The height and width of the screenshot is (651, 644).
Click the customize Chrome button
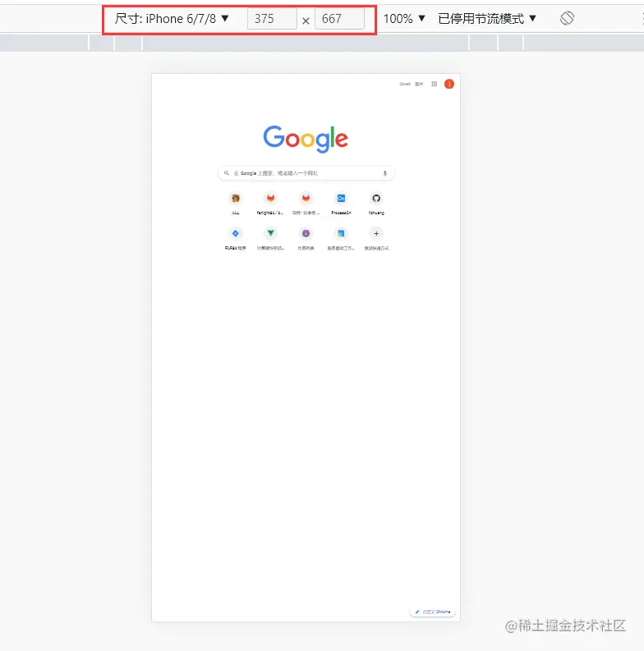(x=433, y=612)
